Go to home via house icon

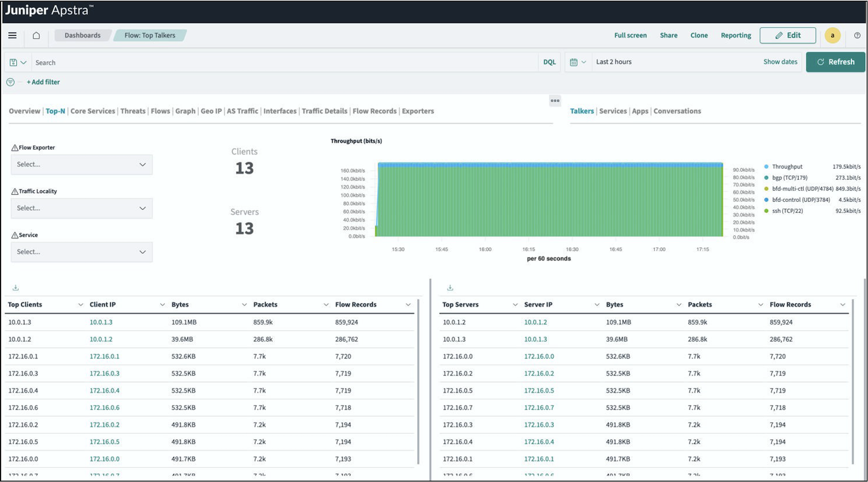pos(36,35)
